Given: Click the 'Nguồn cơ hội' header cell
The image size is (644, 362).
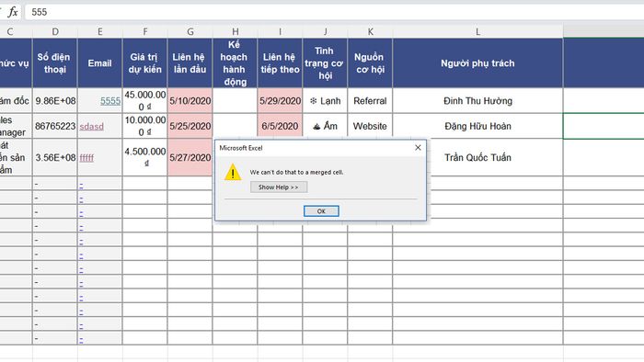Looking at the screenshot, I should [370, 63].
